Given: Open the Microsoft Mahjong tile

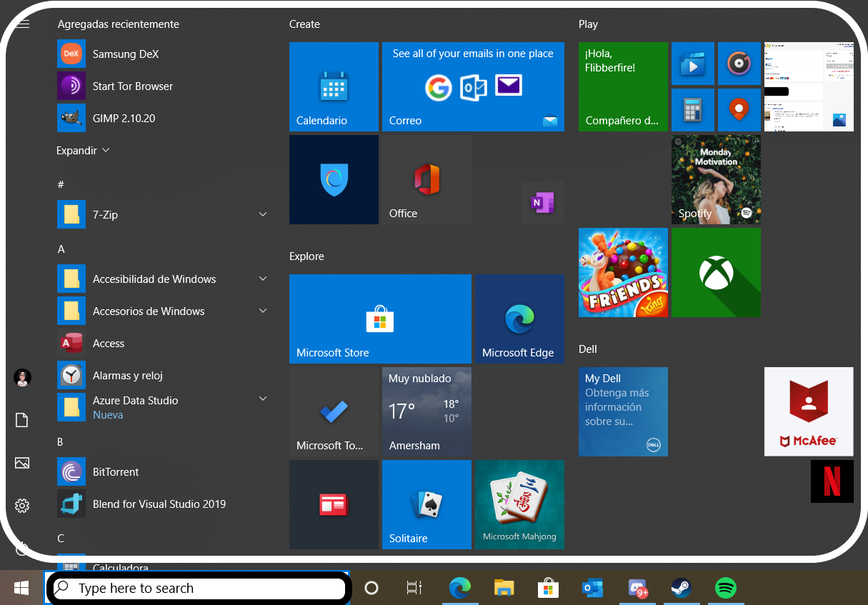Looking at the screenshot, I should pyautogui.click(x=519, y=504).
